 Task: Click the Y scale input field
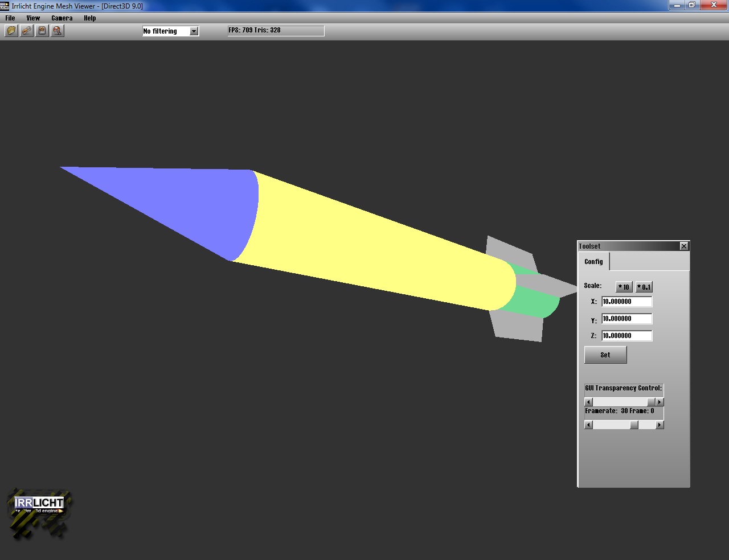pos(626,319)
